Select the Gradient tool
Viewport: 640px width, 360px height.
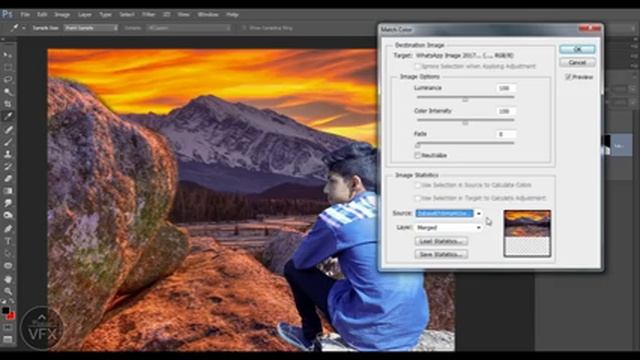click(x=8, y=191)
